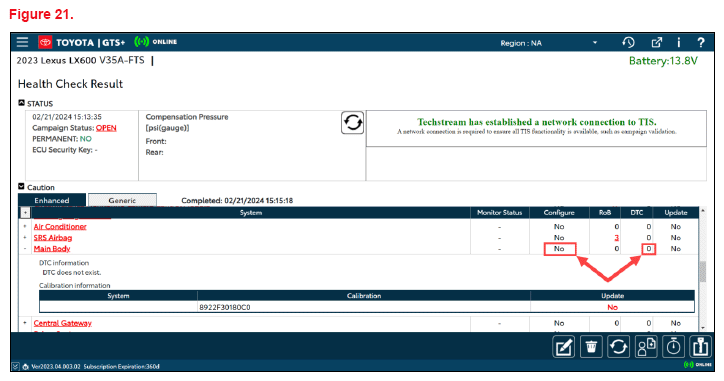Screen dimensions: 724x381
Task: Click the refresh compensation pressure button
Action: (352, 123)
